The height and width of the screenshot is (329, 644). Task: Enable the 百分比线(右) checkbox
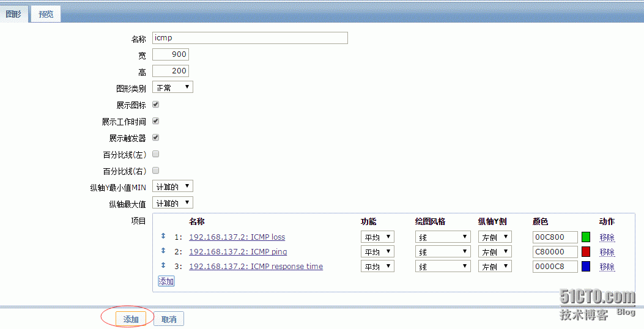(x=156, y=171)
